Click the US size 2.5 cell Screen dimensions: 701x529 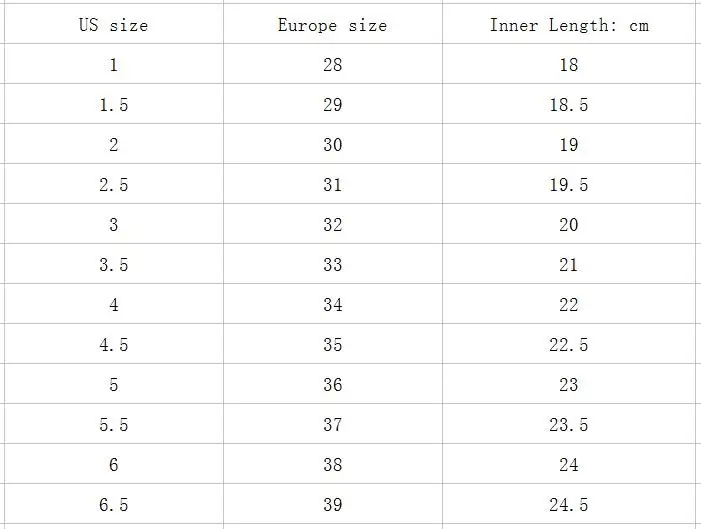coord(113,185)
